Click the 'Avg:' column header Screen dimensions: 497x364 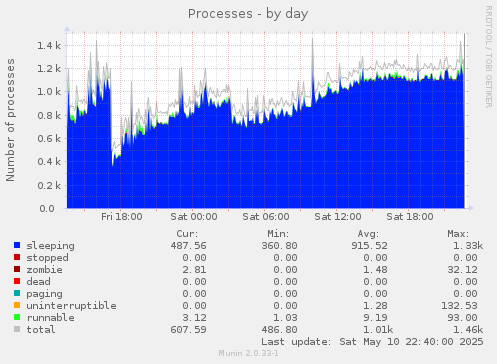pyautogui.click(x=368, y=234)
